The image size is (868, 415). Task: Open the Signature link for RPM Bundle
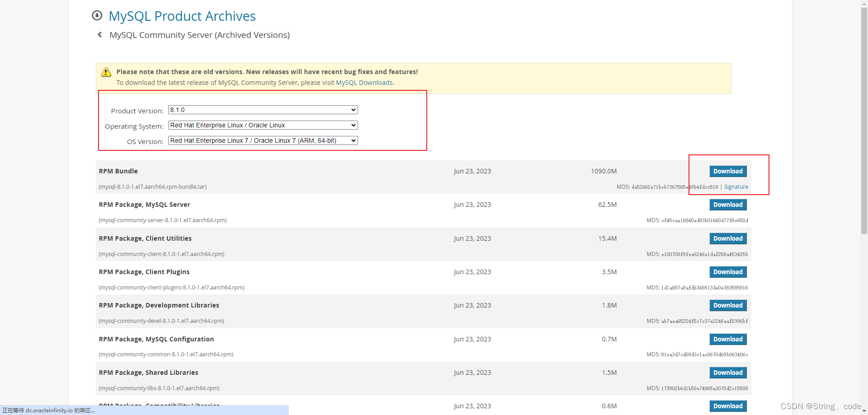tap(736, 187)
